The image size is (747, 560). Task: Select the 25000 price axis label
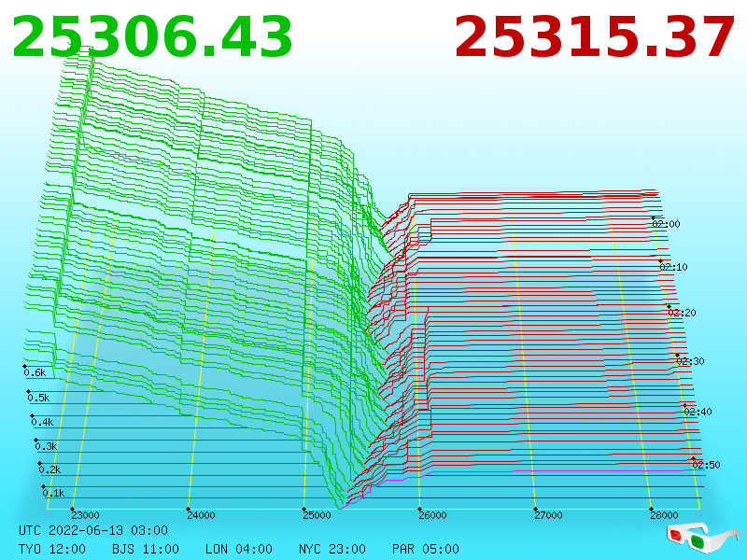tap(317, 515)
